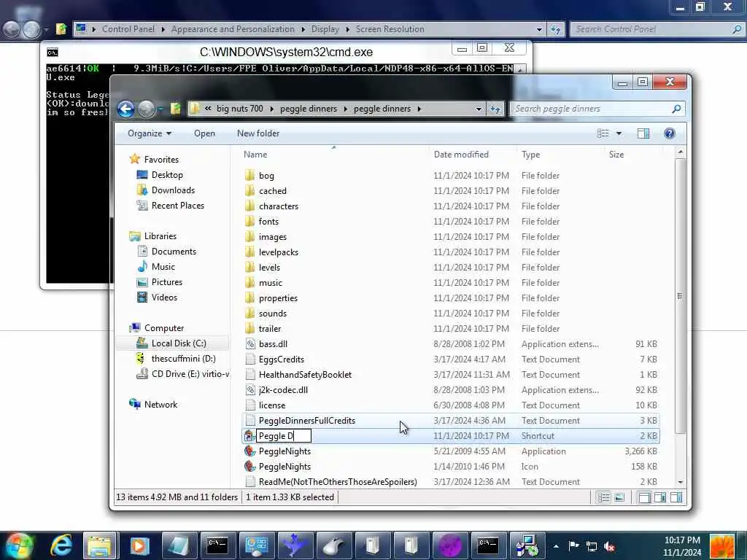Select the bass.dll file
The width and height of the screenshot is (747, 560).
tap(273, 344)
